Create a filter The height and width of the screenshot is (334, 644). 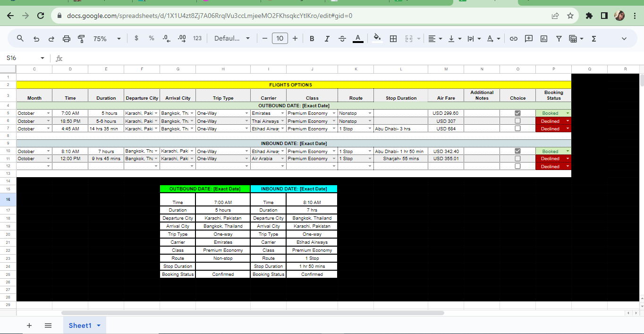(x=559, y=39)
